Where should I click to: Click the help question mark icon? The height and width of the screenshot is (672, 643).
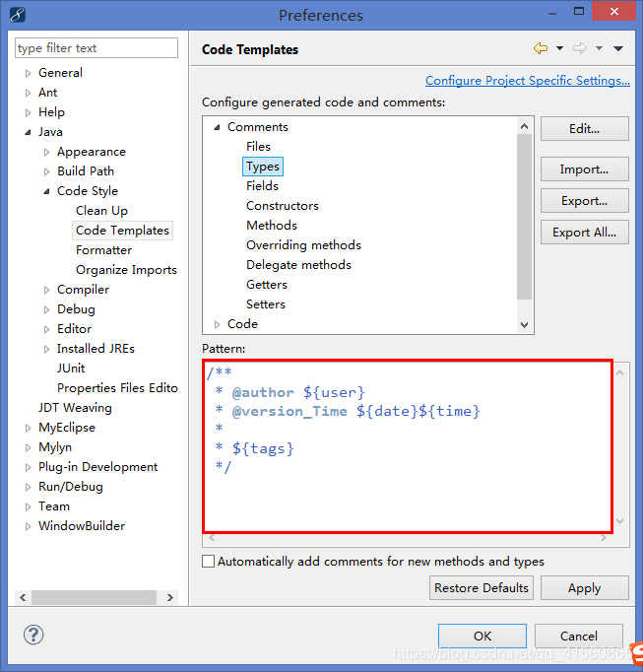(33, 635)
